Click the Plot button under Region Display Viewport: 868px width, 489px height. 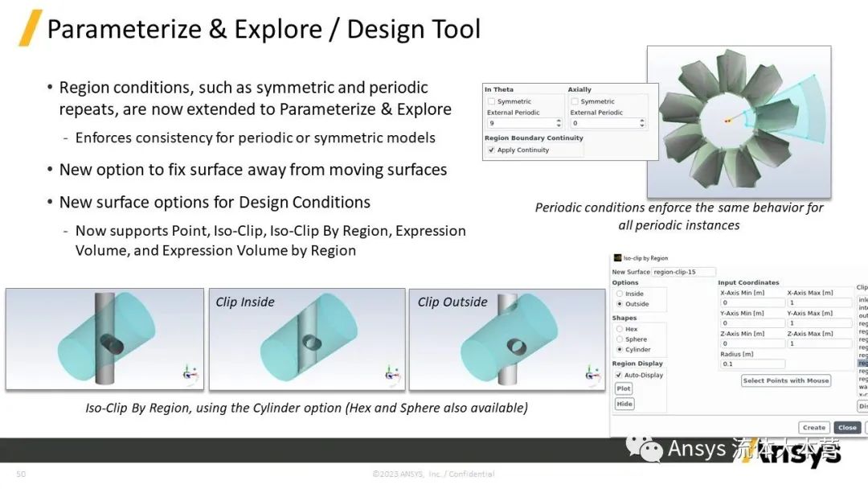(624, 388)
